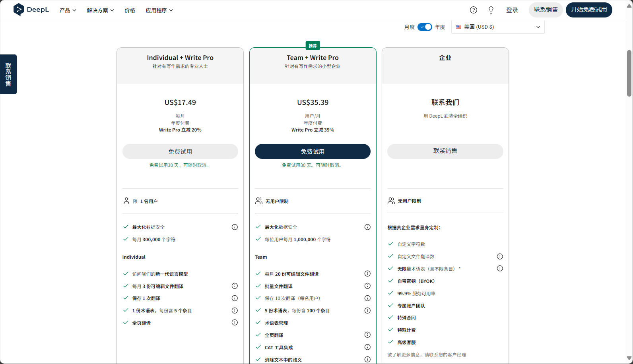The width and height of the screenshot is (633, 364).
Task: Show info for Team 最大化数据安全
Action: click(367, 227)
